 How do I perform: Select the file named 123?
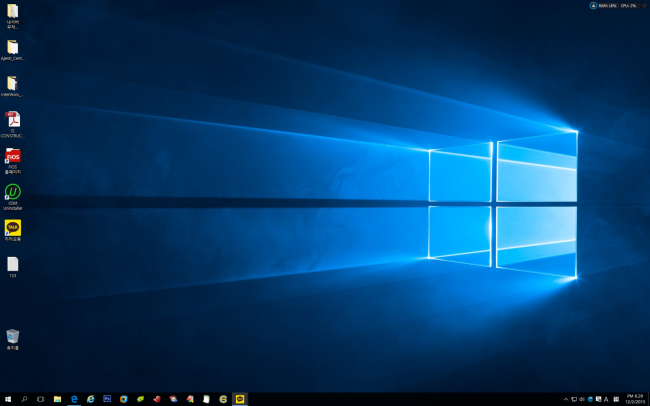[13, 265]
